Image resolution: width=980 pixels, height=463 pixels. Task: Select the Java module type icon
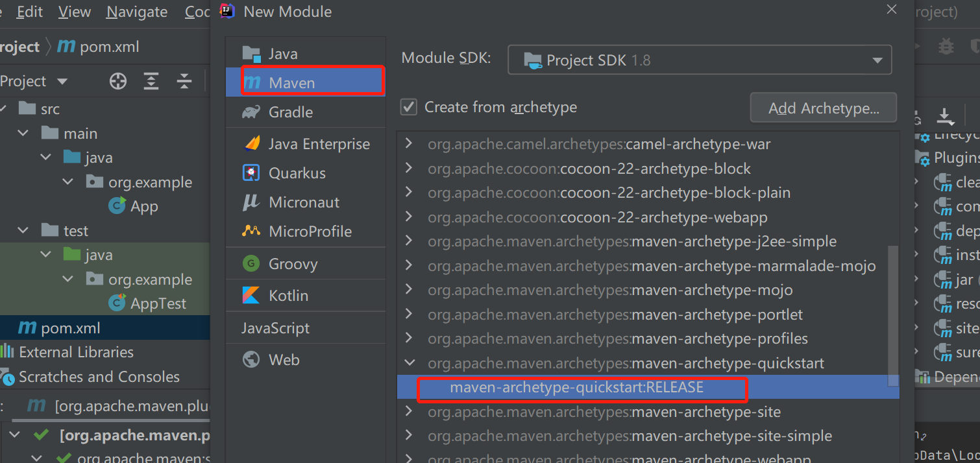pos(251,54)
